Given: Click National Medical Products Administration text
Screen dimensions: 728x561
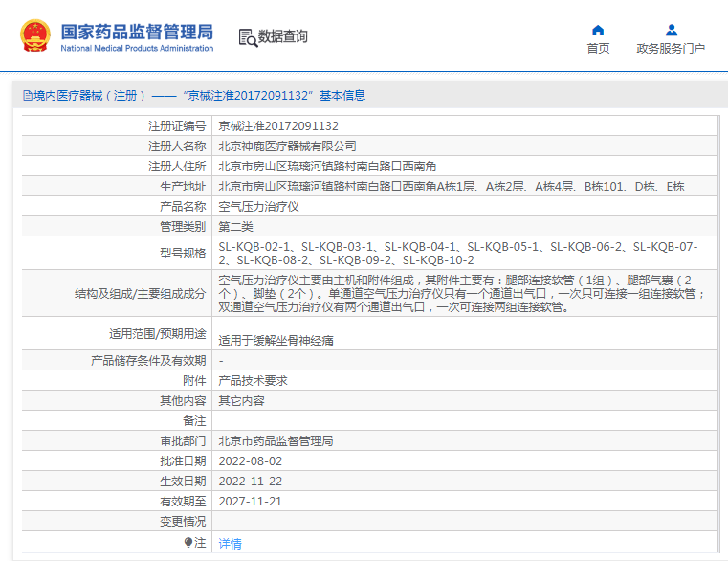Looking at the screenshot, I should click(x=137, y=48).
